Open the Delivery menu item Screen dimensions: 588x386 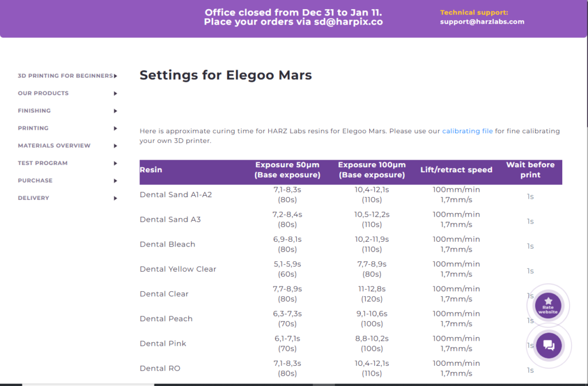(x=33, y=198)
